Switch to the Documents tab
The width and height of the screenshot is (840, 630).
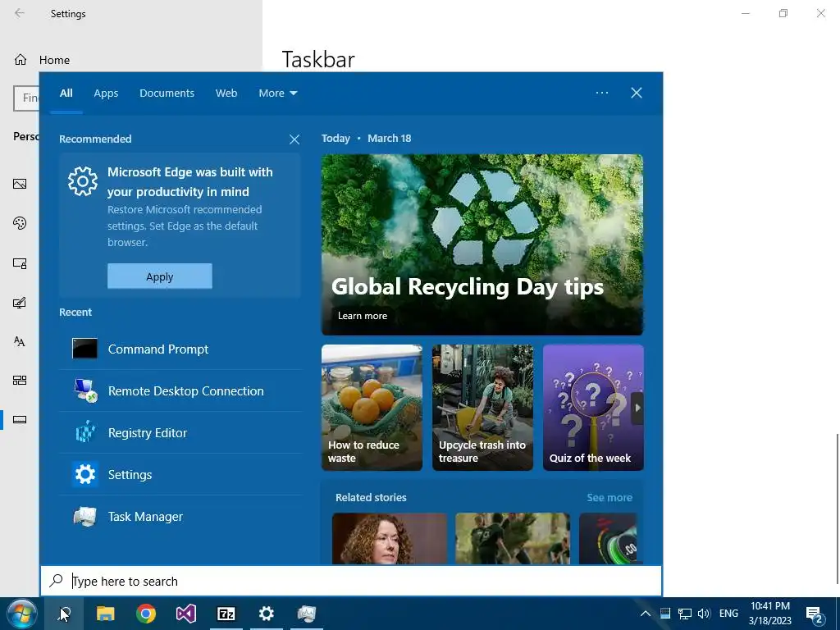coord(167,94)
